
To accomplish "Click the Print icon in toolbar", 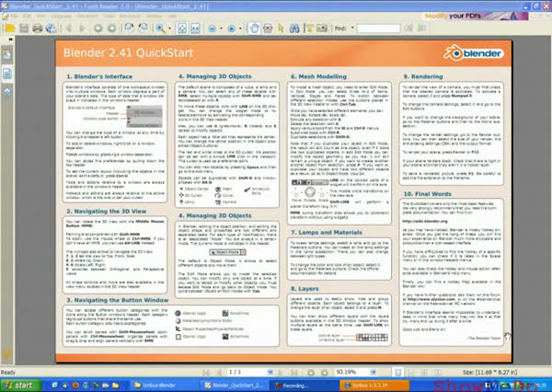I will [38, 29].
